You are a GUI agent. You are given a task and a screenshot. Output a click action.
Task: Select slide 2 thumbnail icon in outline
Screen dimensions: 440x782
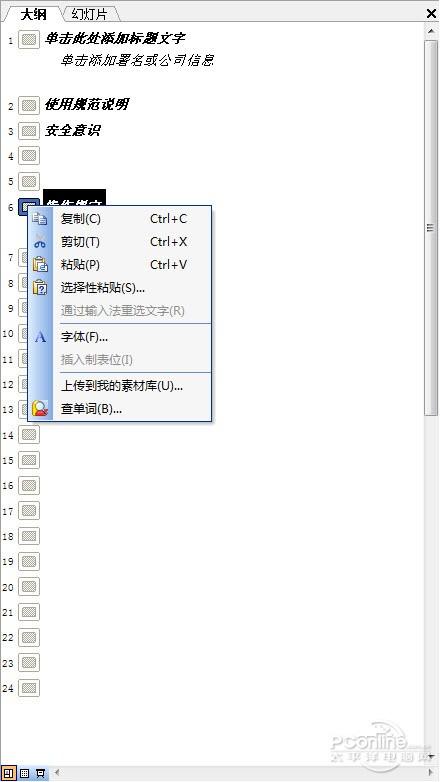(x=29, y=105)
